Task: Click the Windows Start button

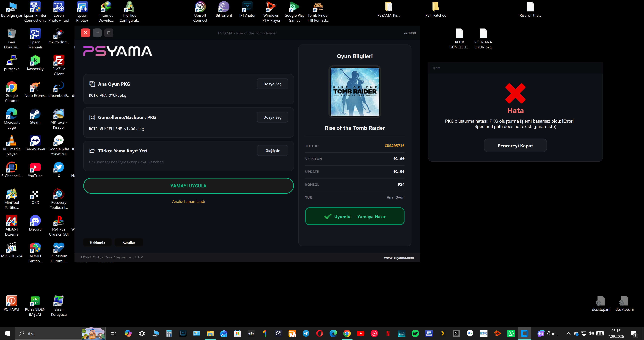Action: 8,334
